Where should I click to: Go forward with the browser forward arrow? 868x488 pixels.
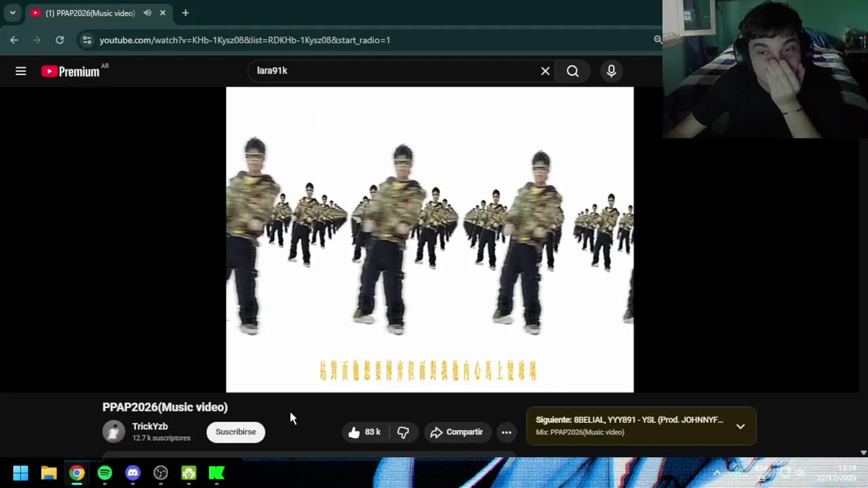pyautogui.click(x=37, y=40)
